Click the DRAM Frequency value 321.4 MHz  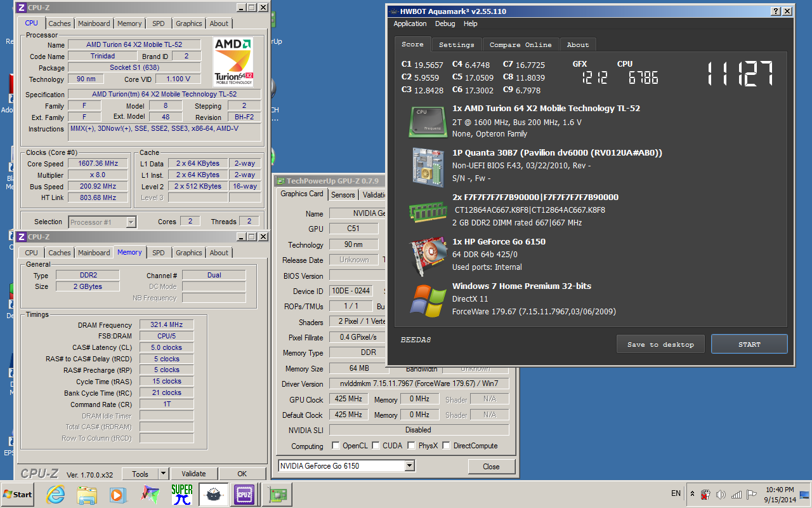pyautogui.click(x=166, y=325)
